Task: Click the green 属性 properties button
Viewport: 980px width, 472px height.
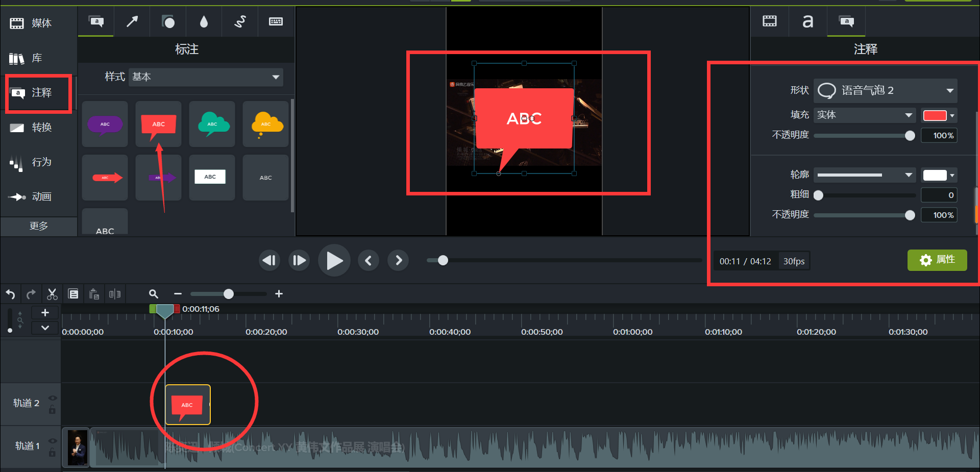Action: coord(937,260)
